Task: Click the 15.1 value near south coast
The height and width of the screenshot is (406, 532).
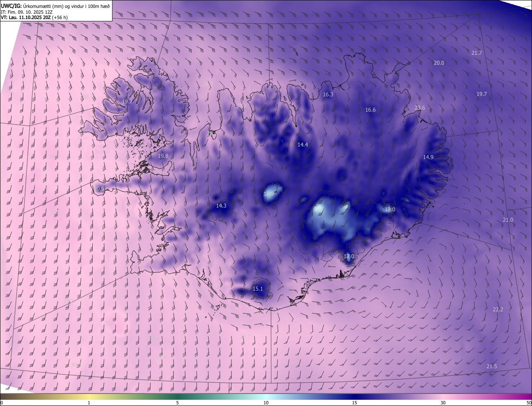Action: [258, 289]
